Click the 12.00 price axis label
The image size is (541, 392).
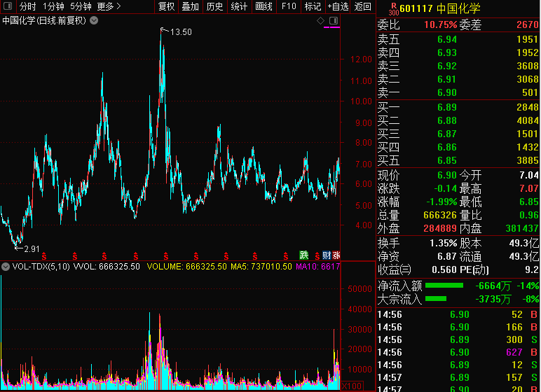(x=361, y=59)
